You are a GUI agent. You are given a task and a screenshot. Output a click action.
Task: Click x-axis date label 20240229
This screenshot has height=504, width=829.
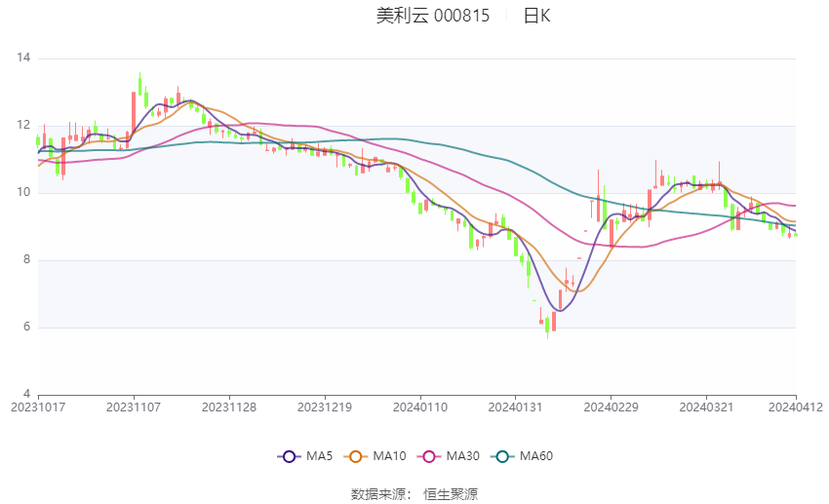click(611, 407)
